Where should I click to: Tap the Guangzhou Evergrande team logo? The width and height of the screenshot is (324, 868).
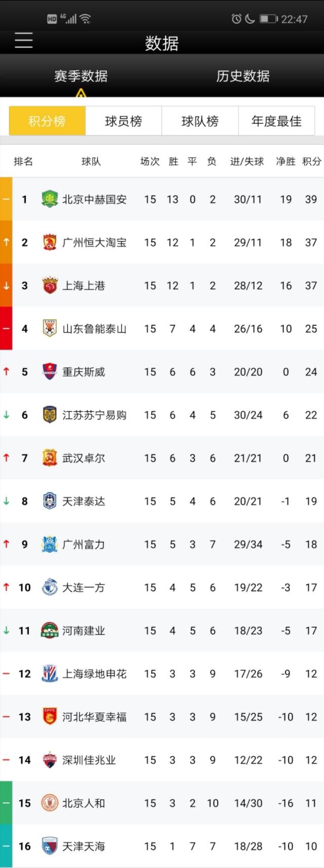pos(50,242)
